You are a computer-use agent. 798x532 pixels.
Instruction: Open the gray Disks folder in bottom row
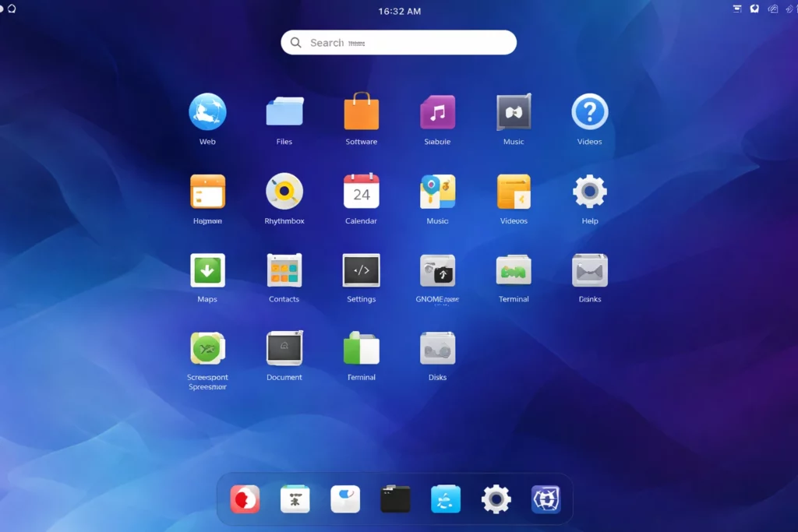(x=438, y=348)
